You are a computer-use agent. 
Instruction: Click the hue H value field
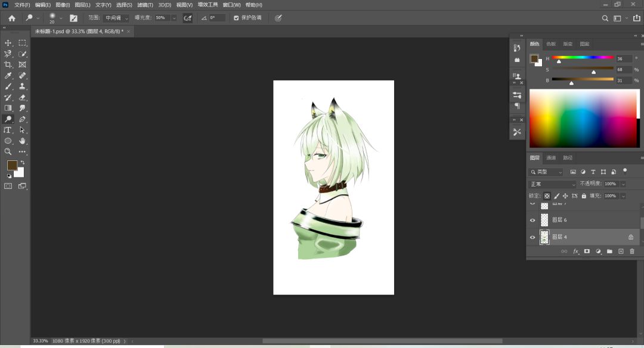(x=624, y=59)
